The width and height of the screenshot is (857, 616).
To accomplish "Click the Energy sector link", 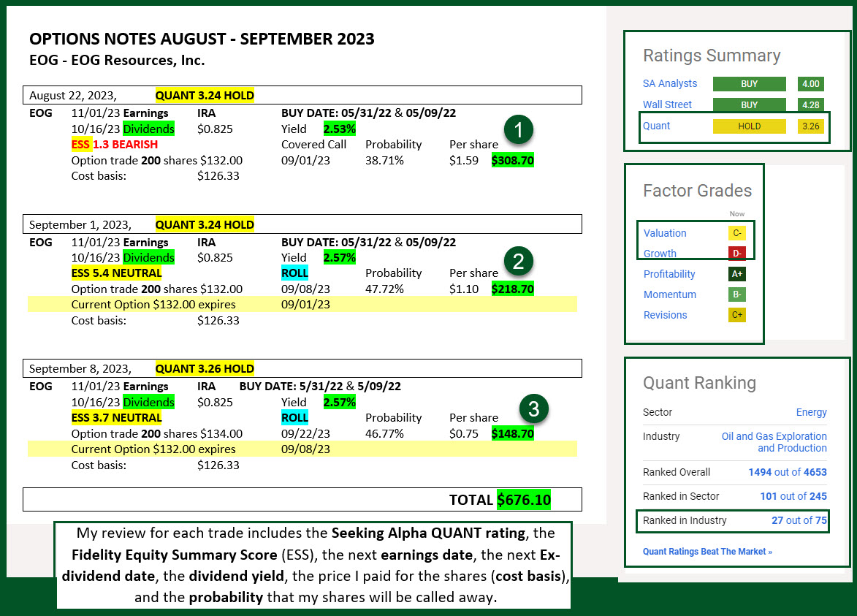I will [811, 412].
